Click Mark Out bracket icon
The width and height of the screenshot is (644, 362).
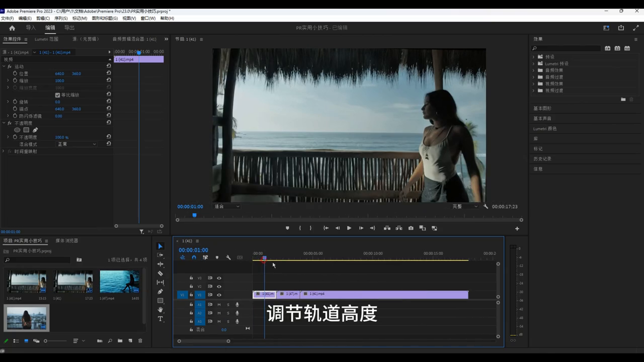click(310, 228)
